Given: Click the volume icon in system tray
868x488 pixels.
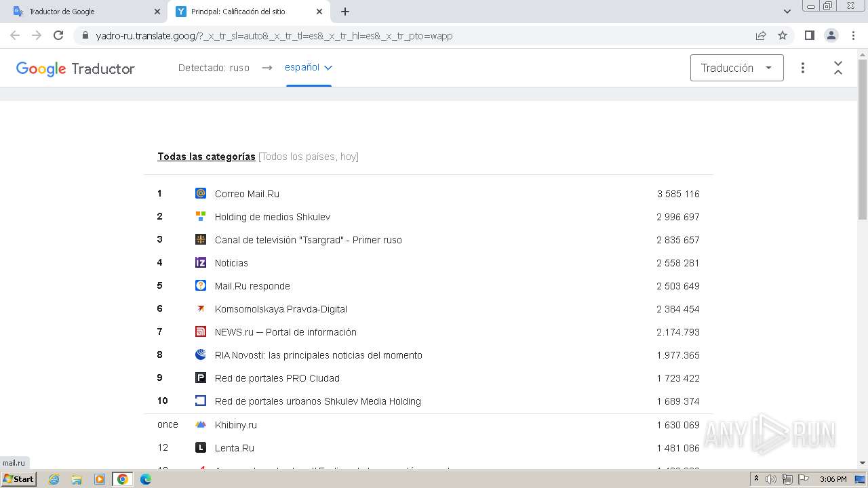Looking at the screenshot, I should (x=771, y=479).
